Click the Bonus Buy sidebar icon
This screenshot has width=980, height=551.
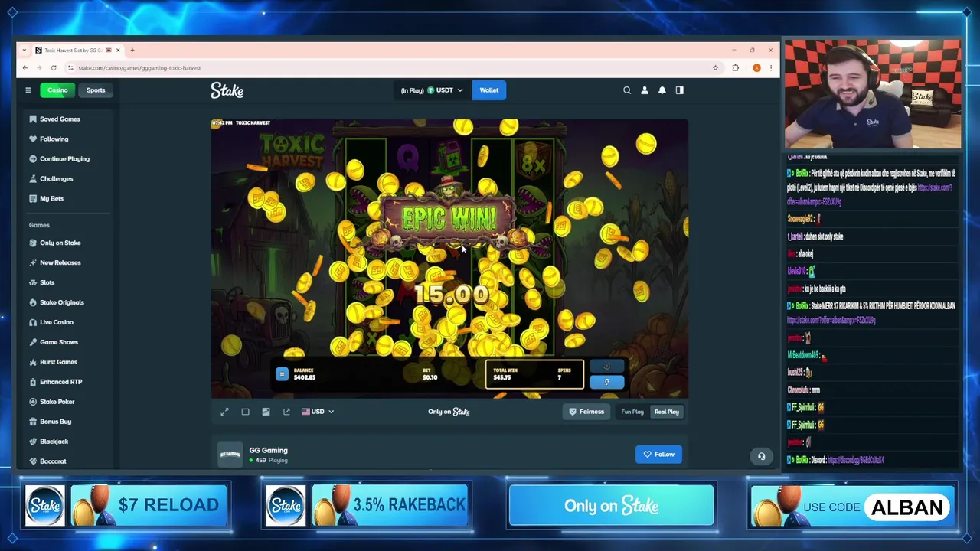point(33,422)
